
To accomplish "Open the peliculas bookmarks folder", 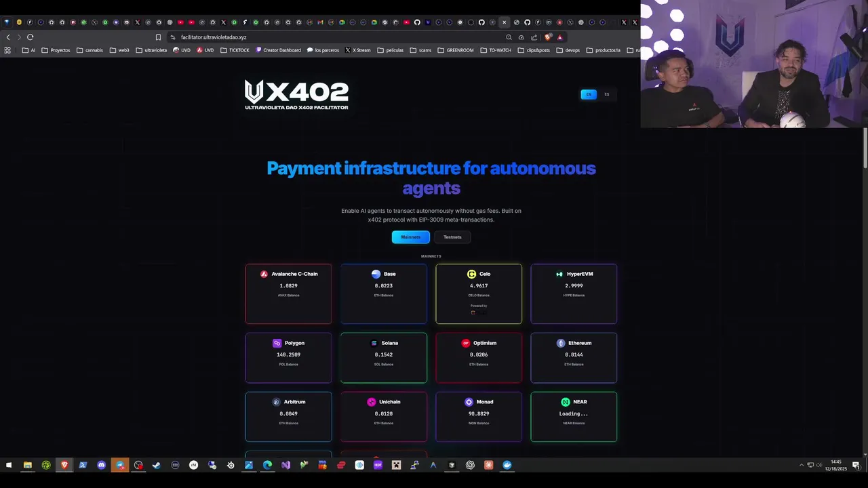I will 391,50.
